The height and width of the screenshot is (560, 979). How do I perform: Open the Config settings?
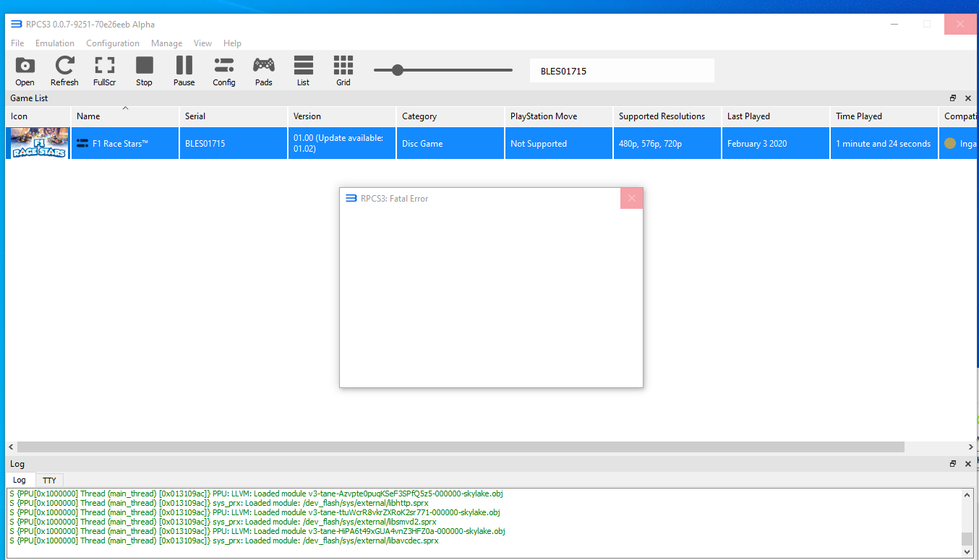224,71
